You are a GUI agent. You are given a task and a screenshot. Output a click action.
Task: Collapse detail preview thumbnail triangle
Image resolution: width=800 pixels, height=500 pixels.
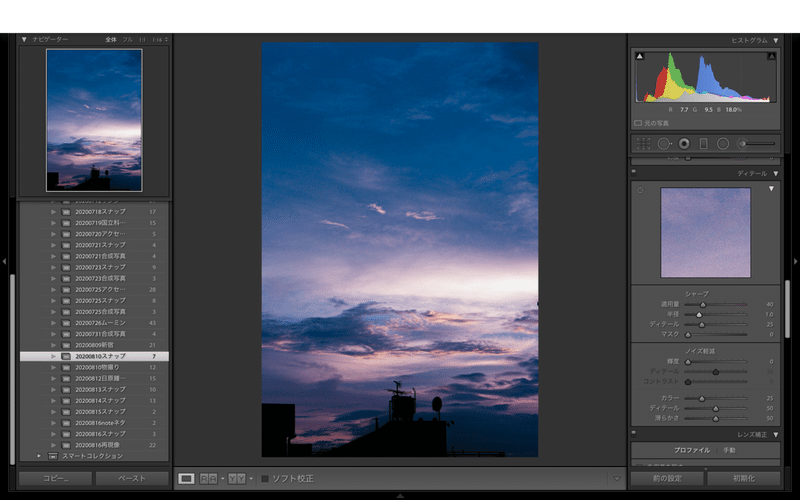pyautogui.click(x=771, y=189)
